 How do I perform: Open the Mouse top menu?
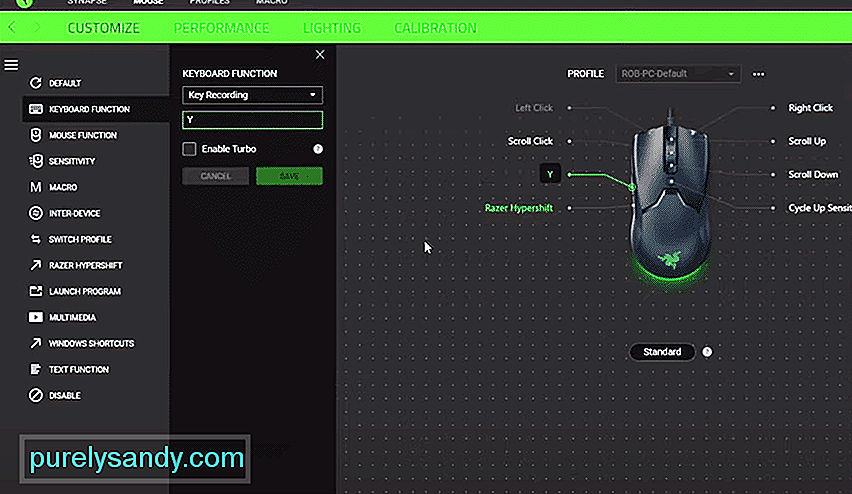coord(148,3)
